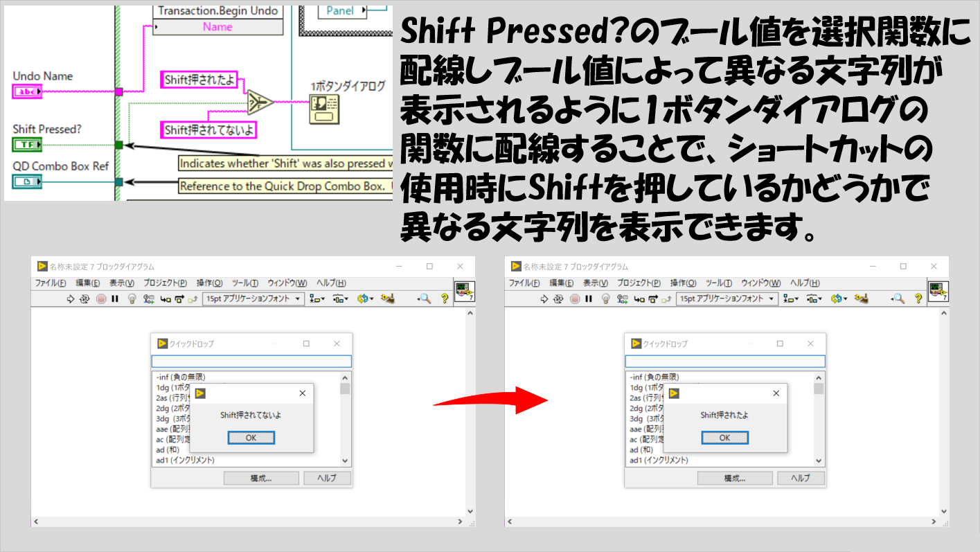Open ファイル(F) menu in left window

[51, 283]
